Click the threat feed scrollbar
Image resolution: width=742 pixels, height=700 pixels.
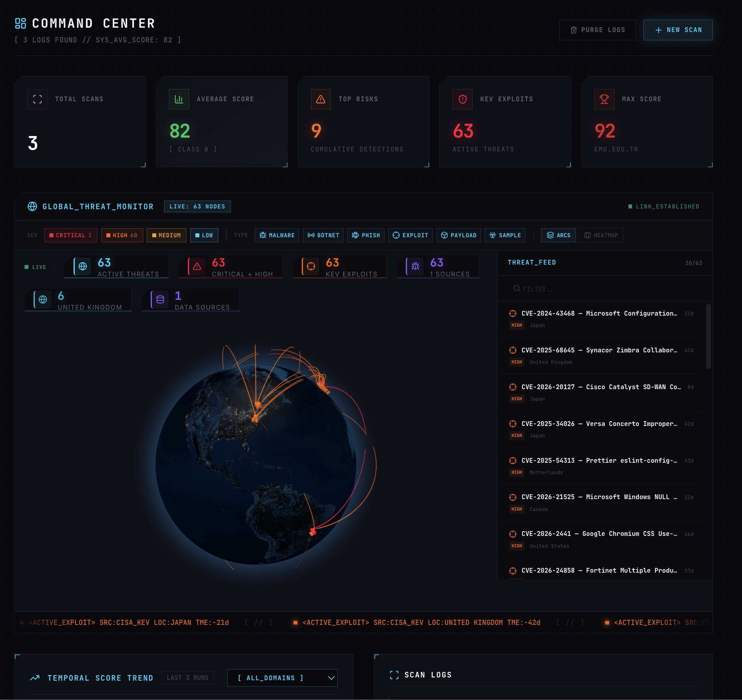pyautogui.click(x=708, y=336)
